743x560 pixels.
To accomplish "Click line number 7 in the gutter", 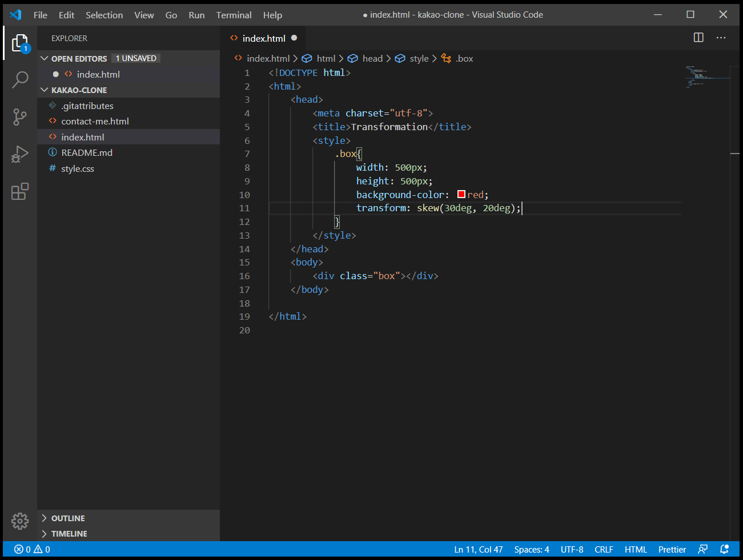I will [x=247, y=154].
